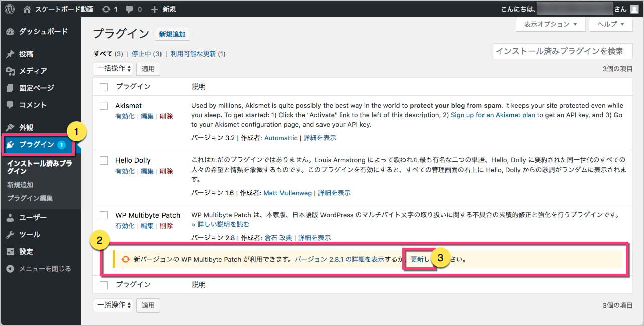Open 倉石 政典 author link

coord(278,238)
